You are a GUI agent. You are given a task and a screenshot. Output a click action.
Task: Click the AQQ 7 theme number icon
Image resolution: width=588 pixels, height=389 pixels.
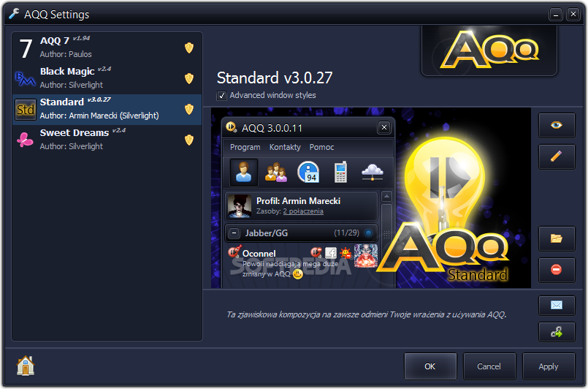(26, 48)
